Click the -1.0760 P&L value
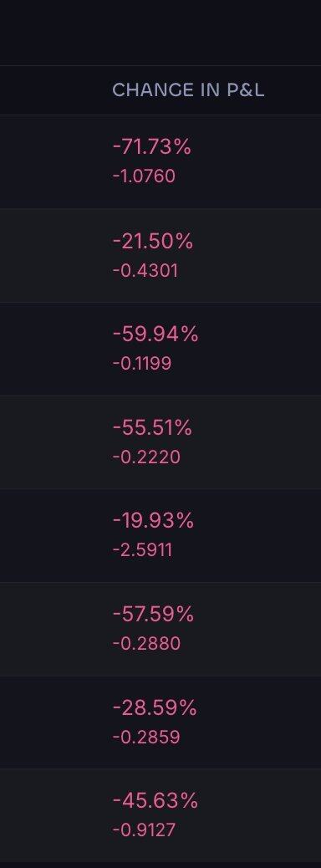This screenshot has width=321, height=868. pyautogui.click(x=144, y=176)
